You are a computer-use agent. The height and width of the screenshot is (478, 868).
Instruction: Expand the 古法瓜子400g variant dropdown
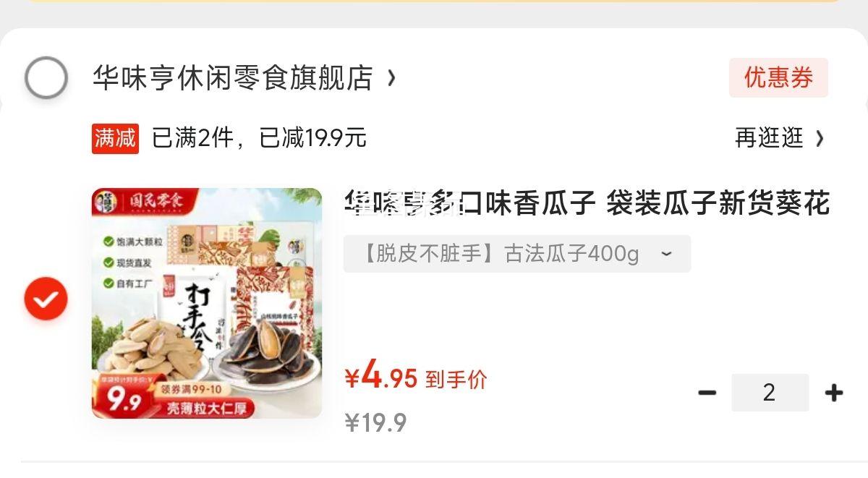click(x=517, y=254)
